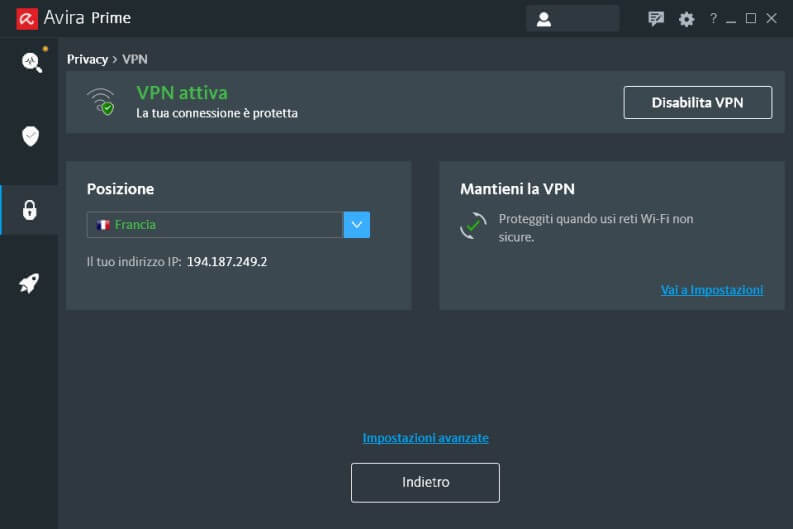The height and width of the screenshot is (529, 793).
Task: Open the Francia location combo box
Action: [228, 225]
